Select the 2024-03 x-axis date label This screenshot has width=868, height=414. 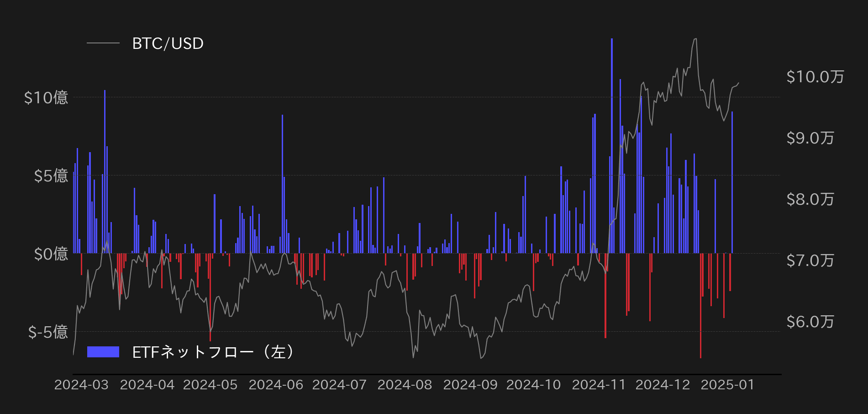point(81,385)
